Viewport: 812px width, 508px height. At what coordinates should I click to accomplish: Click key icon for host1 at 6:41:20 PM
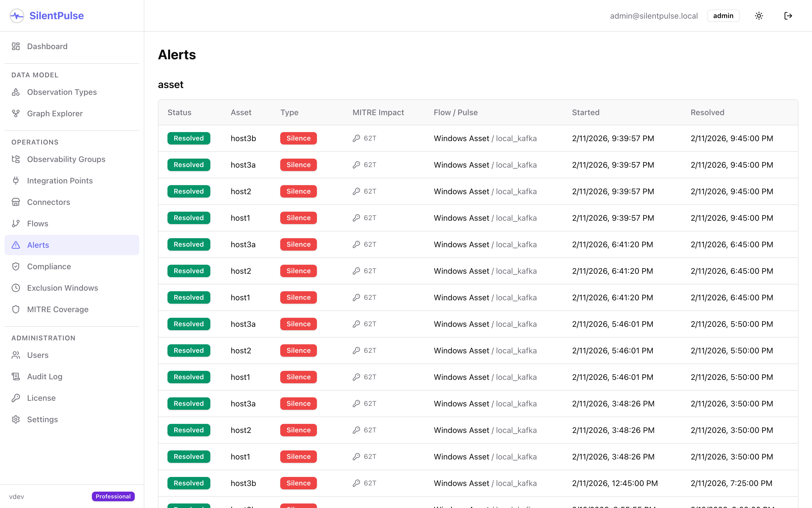(x=356, y=298)
